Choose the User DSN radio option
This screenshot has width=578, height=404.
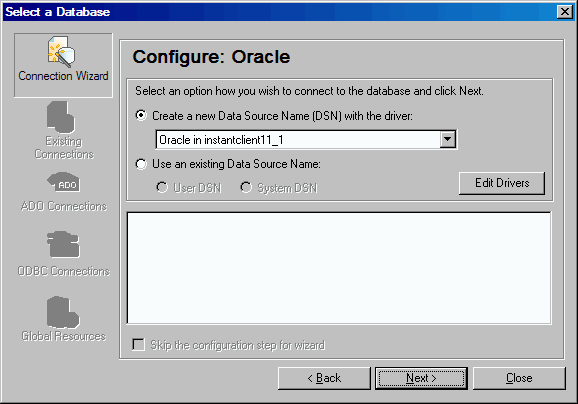(162, 187)
